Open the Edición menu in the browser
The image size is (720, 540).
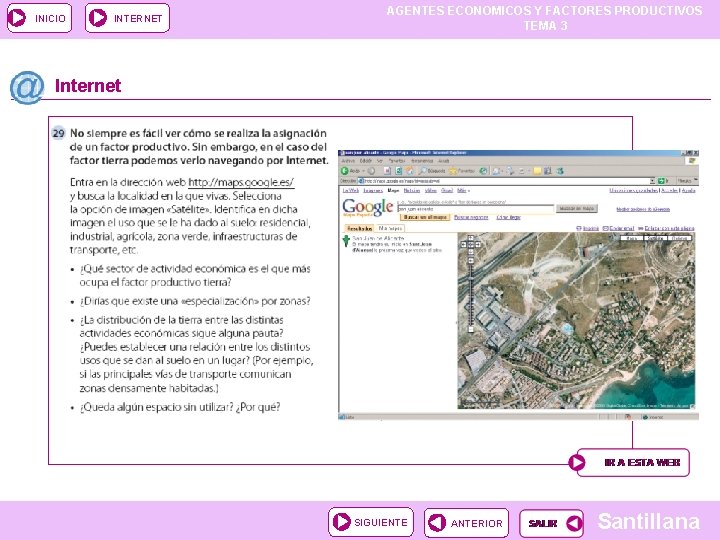(x=366, y=161)
